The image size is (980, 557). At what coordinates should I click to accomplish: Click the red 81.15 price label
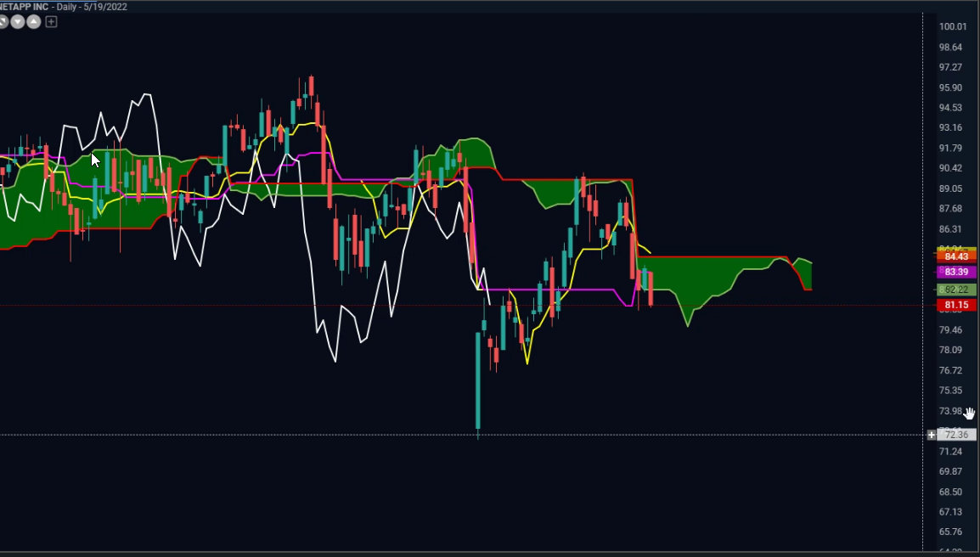(x=956, y=305)
